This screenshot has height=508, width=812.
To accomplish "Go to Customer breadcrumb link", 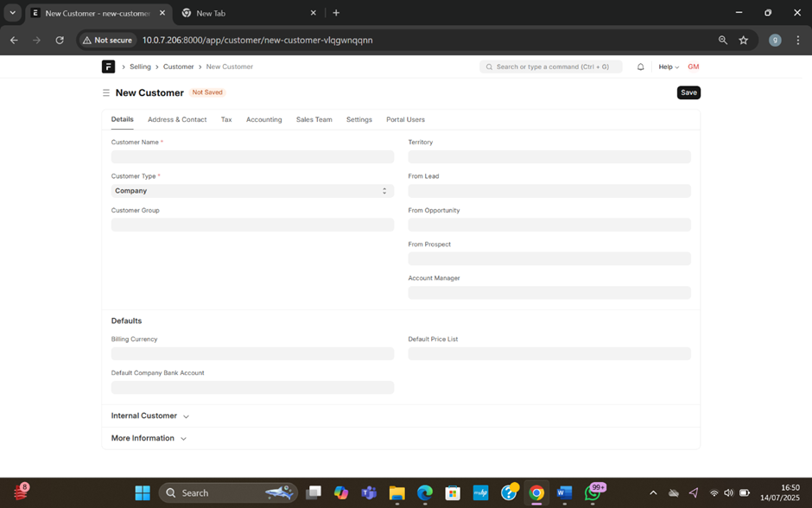I will click(x=178, y=67).
